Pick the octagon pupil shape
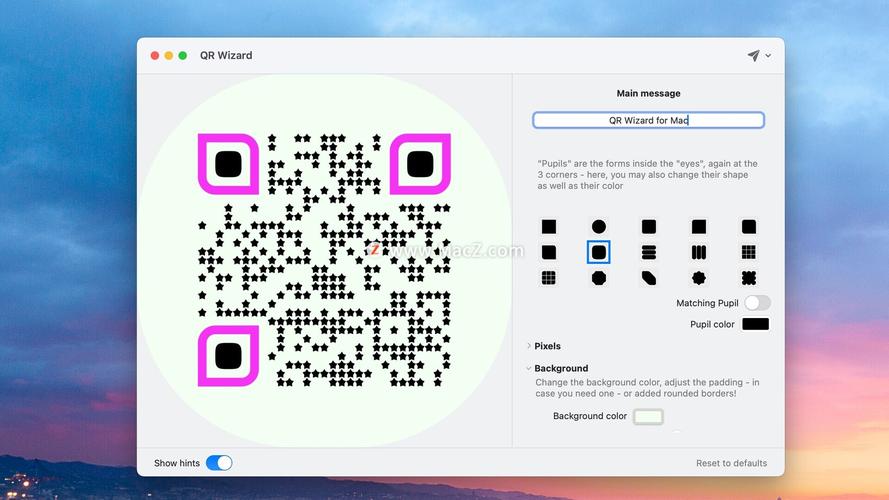 [x=598, y=278]
